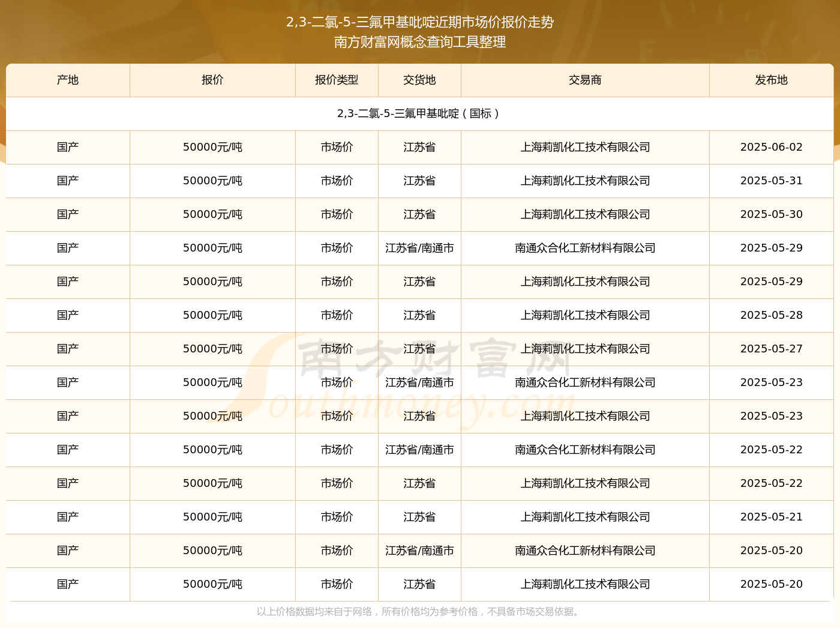The width and height of the screenshot is (840, 628).
Task: Select the 2,3-二氯-5-三氟甲基吡啶（国标）section row
Action: 419,113
